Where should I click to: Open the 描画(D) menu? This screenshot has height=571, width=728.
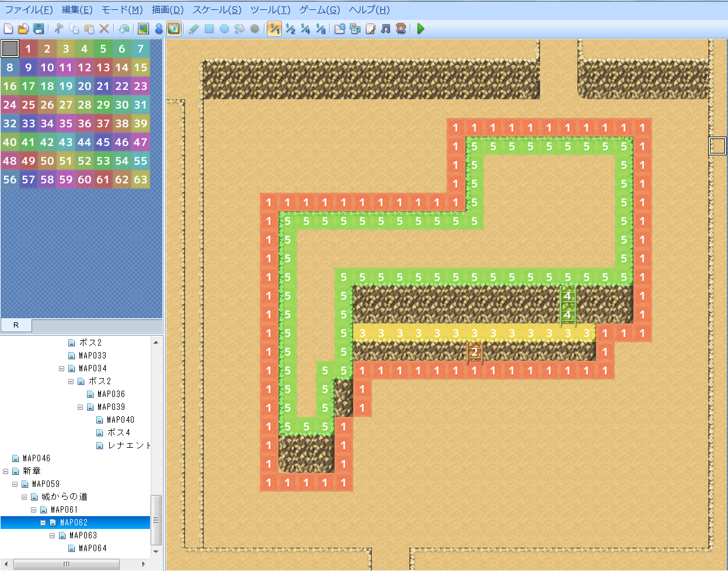[168, 10]
